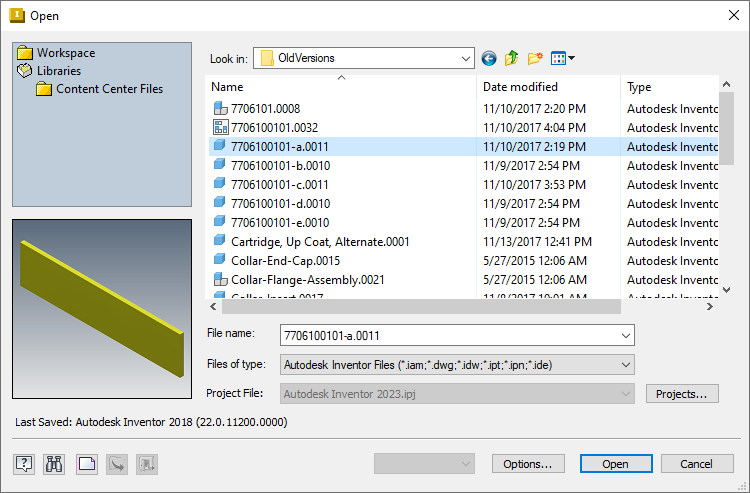
Task: Click the Open button
Action: [x=616, y=464]
